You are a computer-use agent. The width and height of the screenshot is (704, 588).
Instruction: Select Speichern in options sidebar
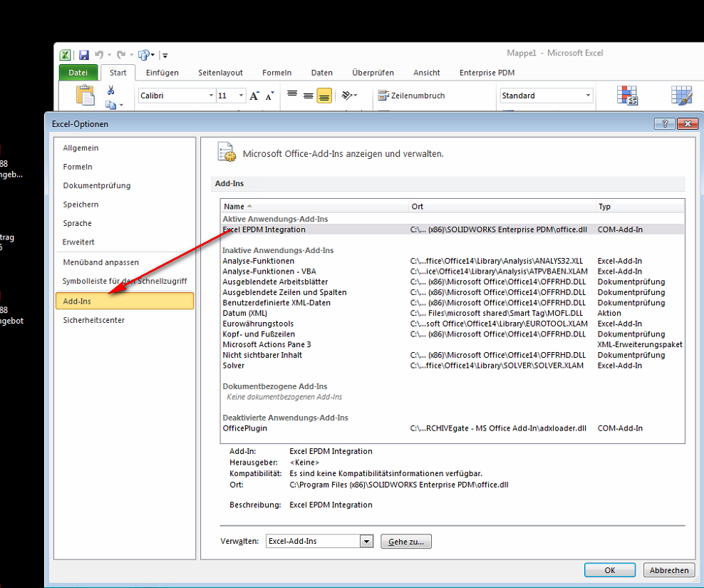pyautogui.click(x=125, y=205)
